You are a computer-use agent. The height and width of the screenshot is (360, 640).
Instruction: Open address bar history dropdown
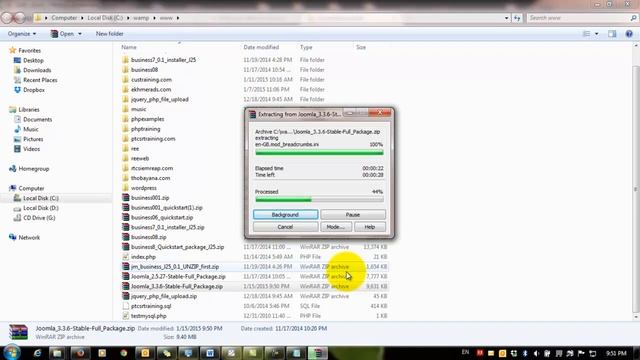pyautogui.click(x=507, y=18)
